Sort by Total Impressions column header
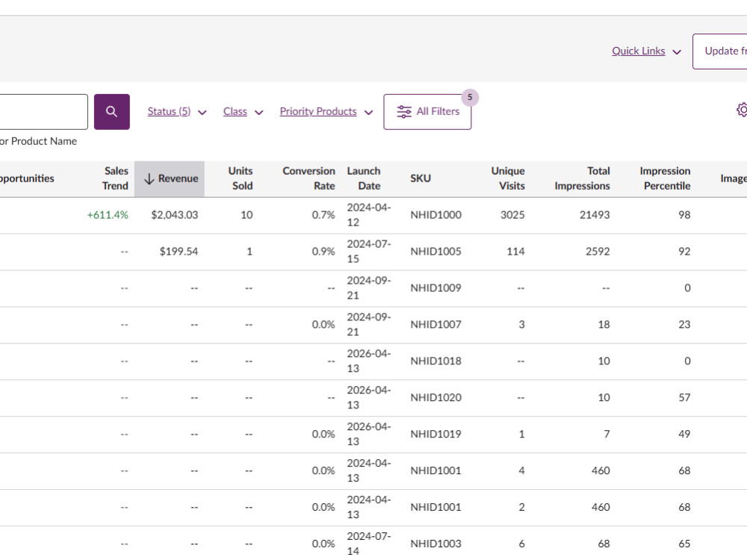Viewport: 747px width, 560px height. tap(582, 178)
